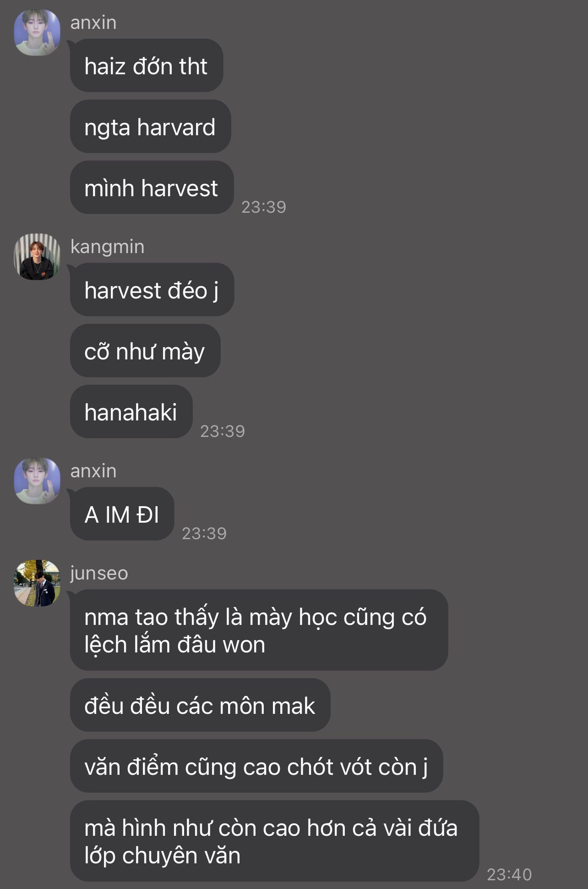This screenshot has width=588, height=889.
Task: Select message starting "nma tao thấy là"
Action: coord(259,630)
